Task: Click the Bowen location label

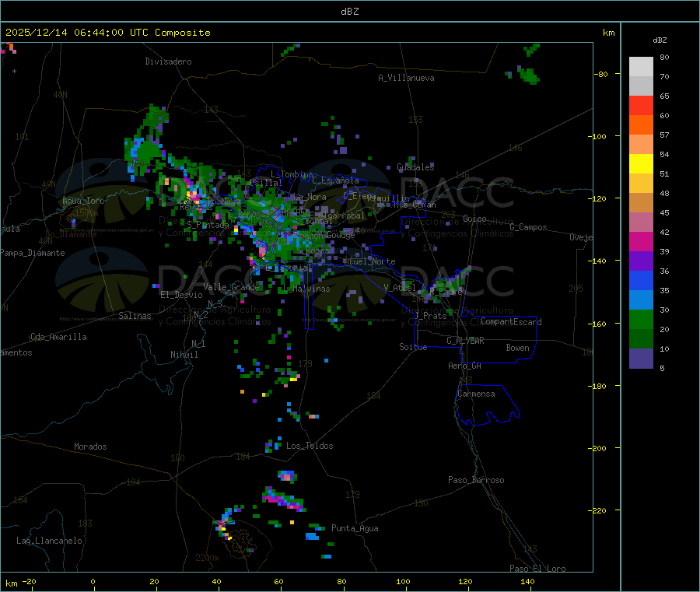Action: (x=517, y=348)
